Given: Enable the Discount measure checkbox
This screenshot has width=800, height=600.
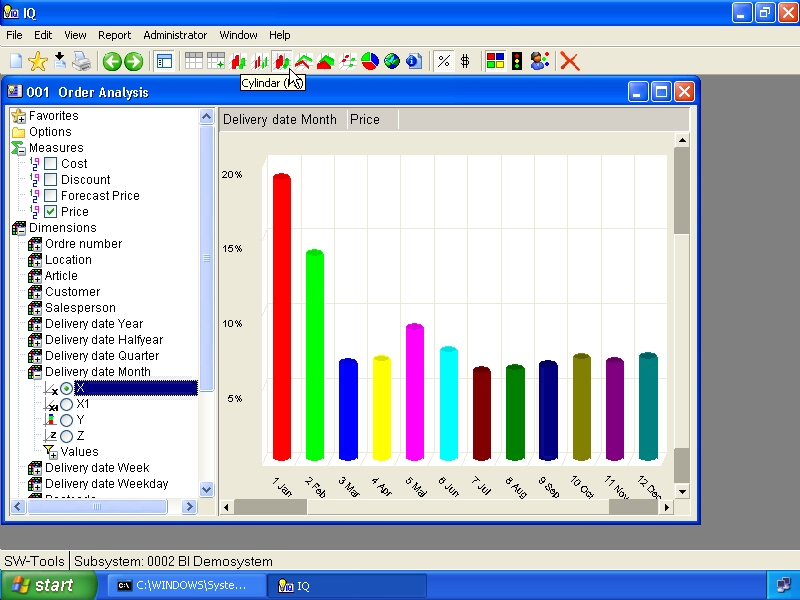Looking at the screenshot, I should [x=51, y=180].
